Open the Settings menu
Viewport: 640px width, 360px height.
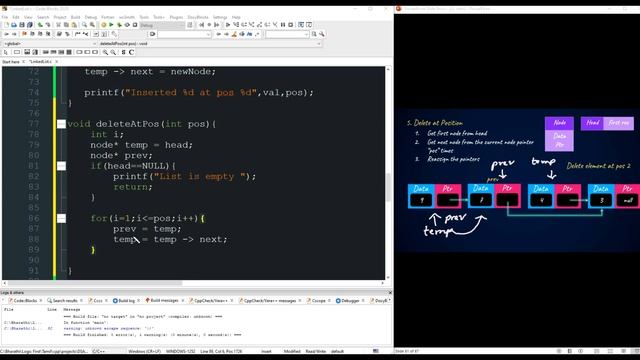point(220,17)
